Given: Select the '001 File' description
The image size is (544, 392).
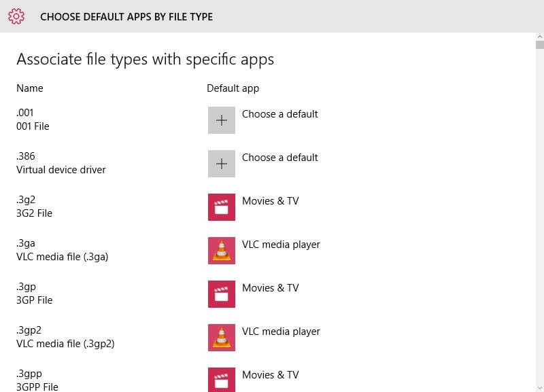Looking at the screenshot, I should [x=33, y=126].
